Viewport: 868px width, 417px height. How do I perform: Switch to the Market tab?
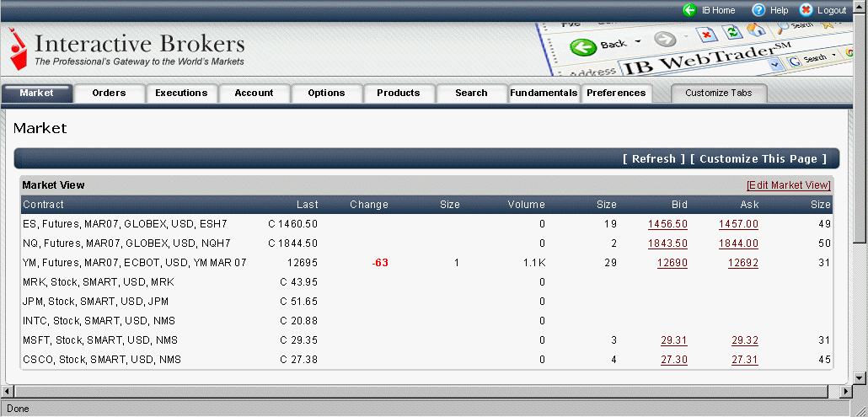pyautogui.click(x=36, y=93)
